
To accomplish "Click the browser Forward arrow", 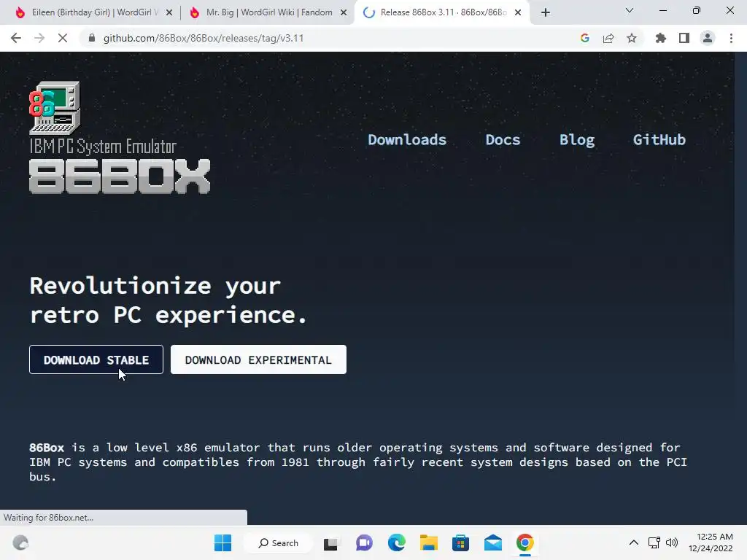I will tap(39, 38).
